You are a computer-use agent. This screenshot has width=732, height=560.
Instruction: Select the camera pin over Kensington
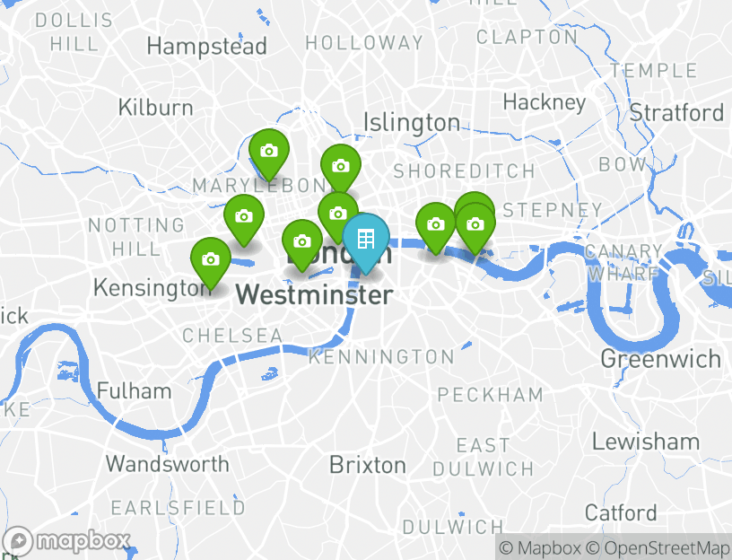[211, 261]
